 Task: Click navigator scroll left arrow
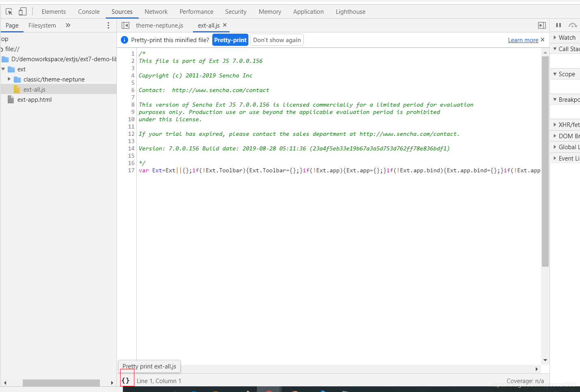[5, 383]
